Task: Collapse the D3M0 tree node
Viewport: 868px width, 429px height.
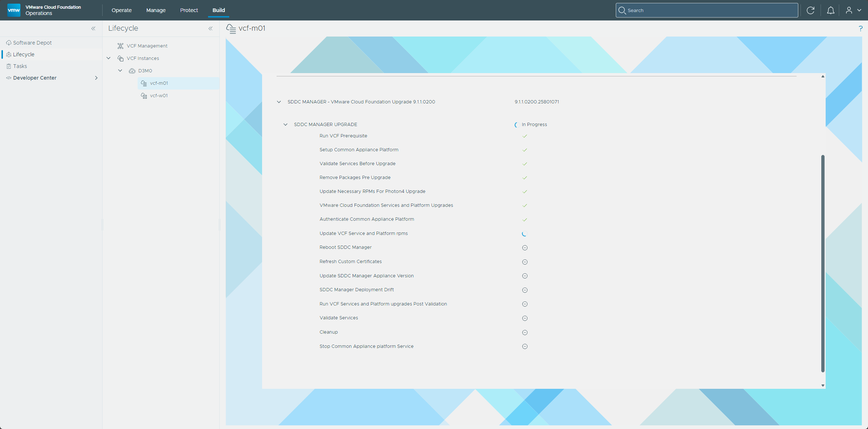Action: point(120,71)
